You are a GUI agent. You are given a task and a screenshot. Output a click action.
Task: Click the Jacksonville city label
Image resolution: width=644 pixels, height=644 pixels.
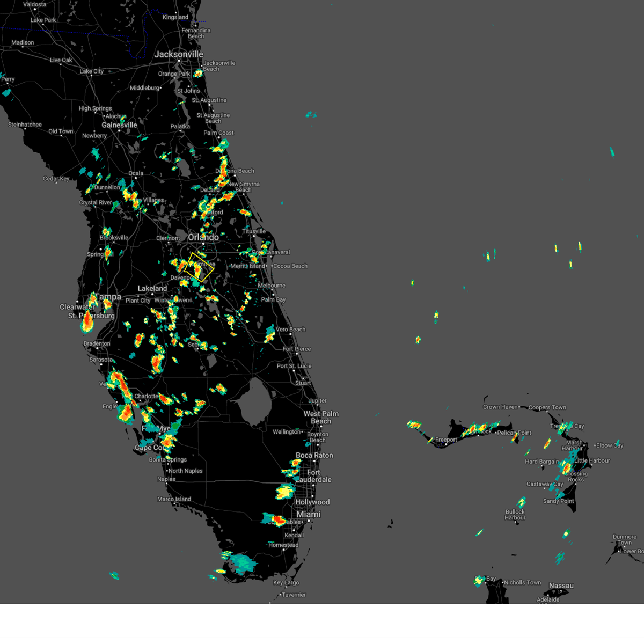[x=179, y=54]
